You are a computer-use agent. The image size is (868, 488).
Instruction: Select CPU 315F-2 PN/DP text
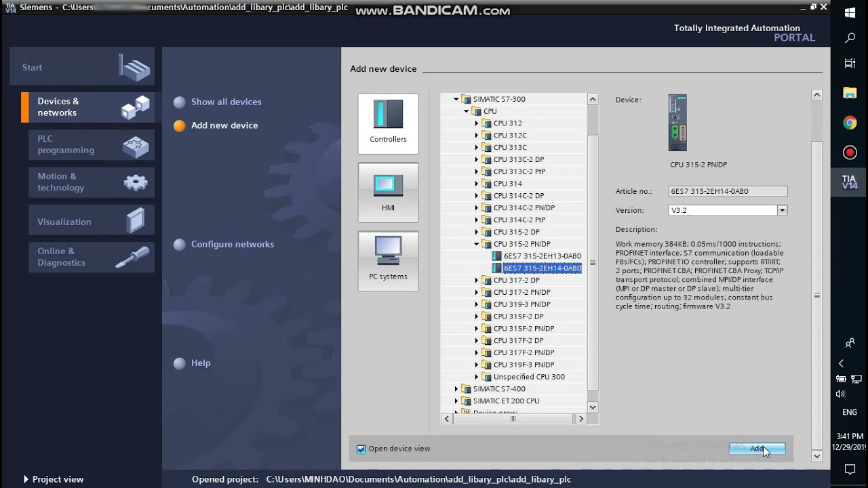(x=524, y=329)
